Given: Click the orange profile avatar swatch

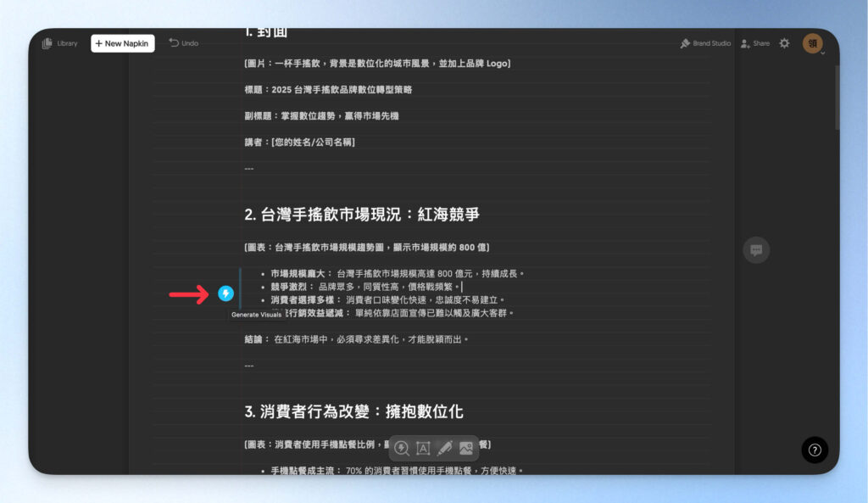Looking at the screenshot, I should click(812, 42).
